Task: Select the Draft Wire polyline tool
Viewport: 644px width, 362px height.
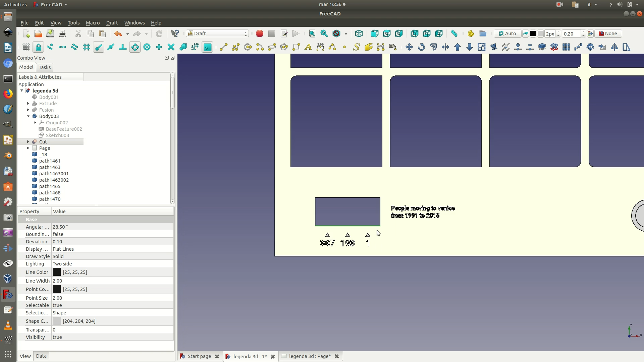Action: point(236,47)
